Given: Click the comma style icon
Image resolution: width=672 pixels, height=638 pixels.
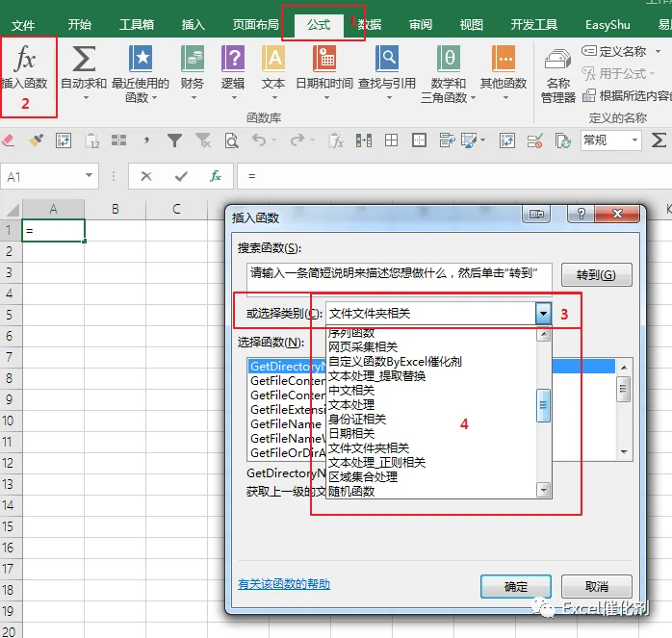Looking at the screenshot, I should pyautogui.click(x=146, y=140).
